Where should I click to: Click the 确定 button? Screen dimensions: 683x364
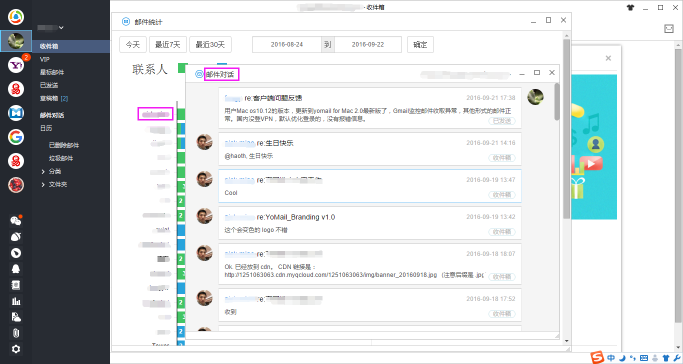420,44
